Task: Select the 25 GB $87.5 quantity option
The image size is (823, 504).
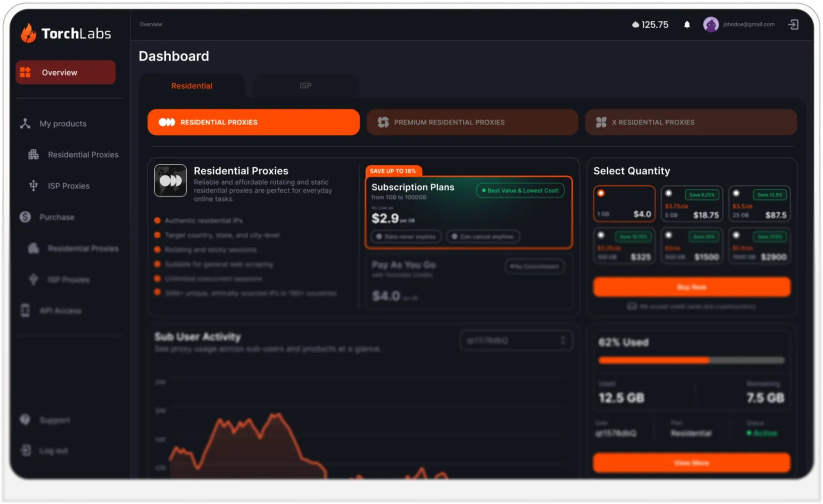Action: click(759, 204)
